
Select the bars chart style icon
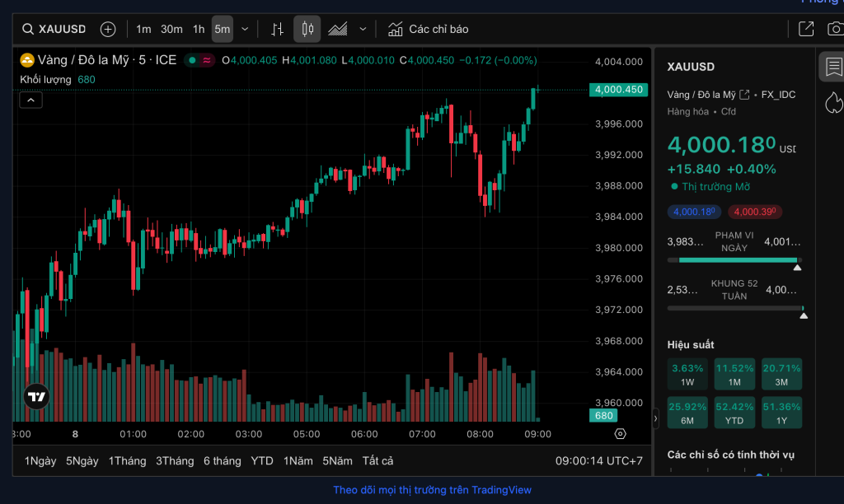click(x=278, y=29)
